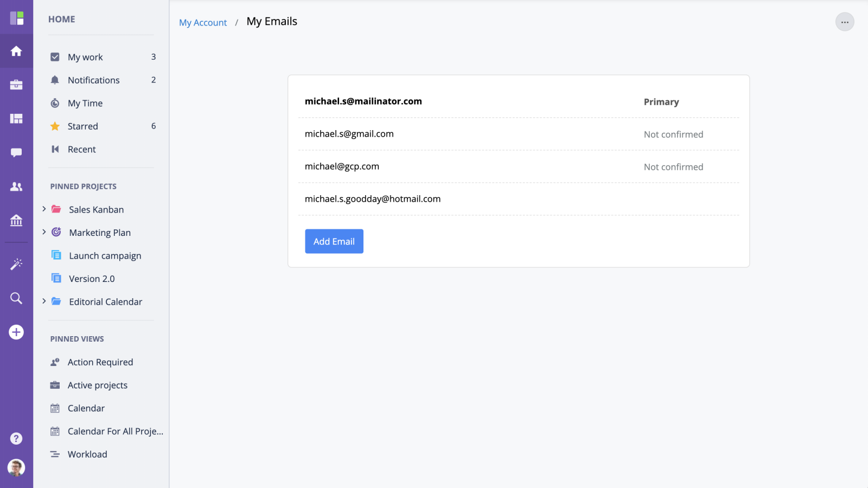Click the Version 2.0 list icon
This screenshot has height=488, width=868.
click(x=56, y=278)
